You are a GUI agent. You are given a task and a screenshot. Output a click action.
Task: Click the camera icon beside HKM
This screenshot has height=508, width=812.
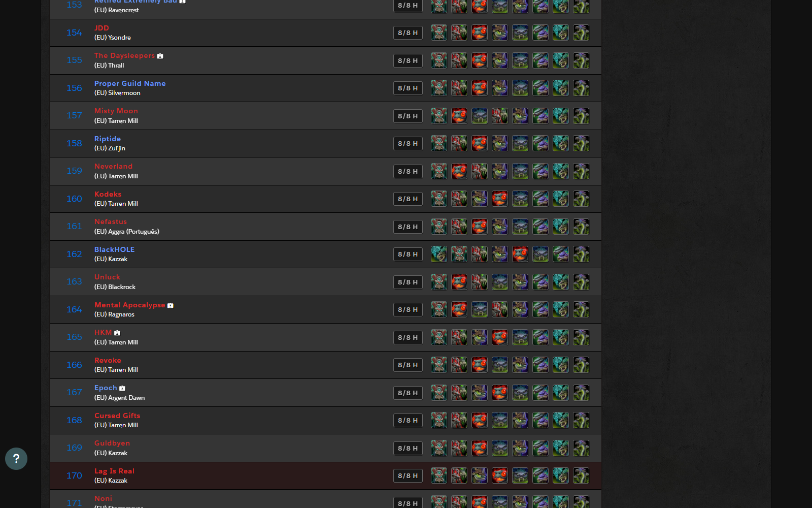(x=117, y=333)
